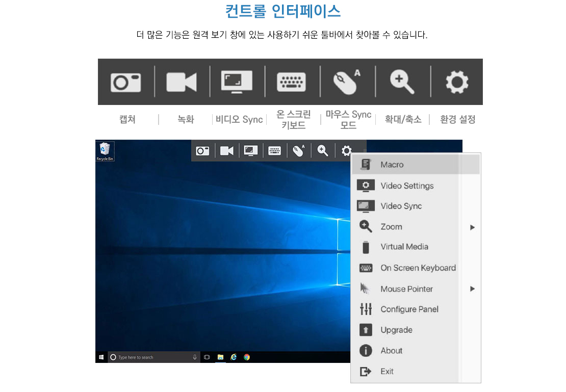This screenshot has height=392, width=566.
Task: Click the zoom magnifier icon in toolbar
Action: point(323,151)
